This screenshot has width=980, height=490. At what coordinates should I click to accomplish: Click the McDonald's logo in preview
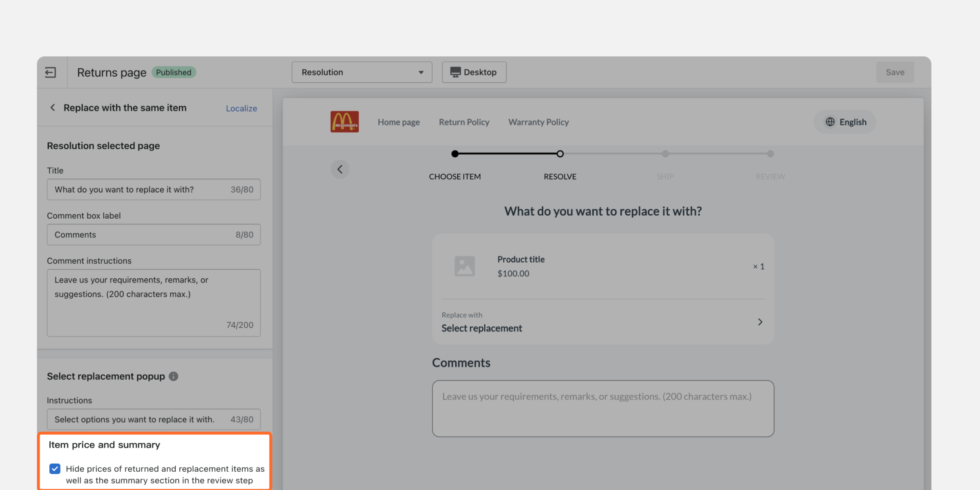point(344,122)
